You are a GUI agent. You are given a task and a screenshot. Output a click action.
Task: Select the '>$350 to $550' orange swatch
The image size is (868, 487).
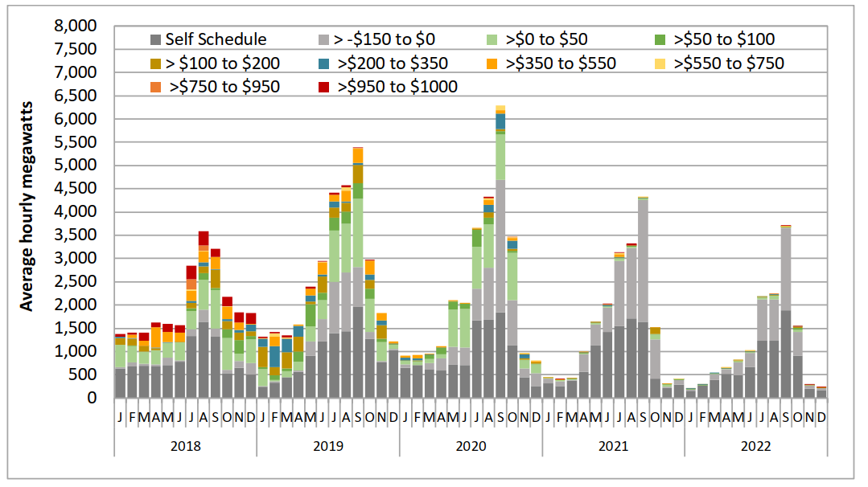pyautogui.click(x=492, y=62)
